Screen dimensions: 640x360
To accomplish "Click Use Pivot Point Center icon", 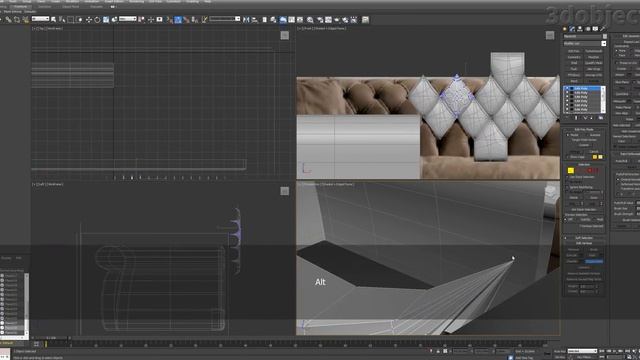I will (142, 20).
